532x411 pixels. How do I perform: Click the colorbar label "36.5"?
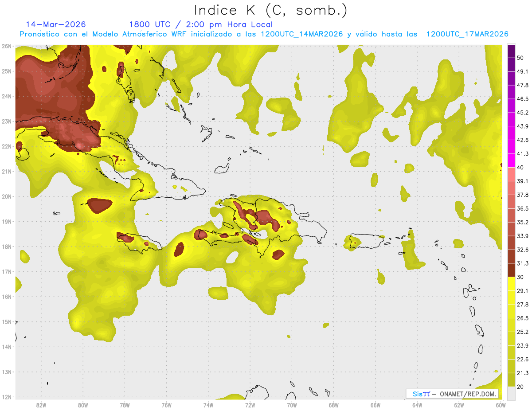pos(523,208)
